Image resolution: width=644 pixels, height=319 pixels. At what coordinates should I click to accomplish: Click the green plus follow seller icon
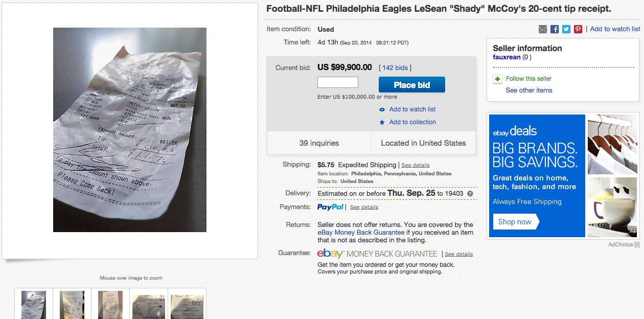[x=497, y=79]
